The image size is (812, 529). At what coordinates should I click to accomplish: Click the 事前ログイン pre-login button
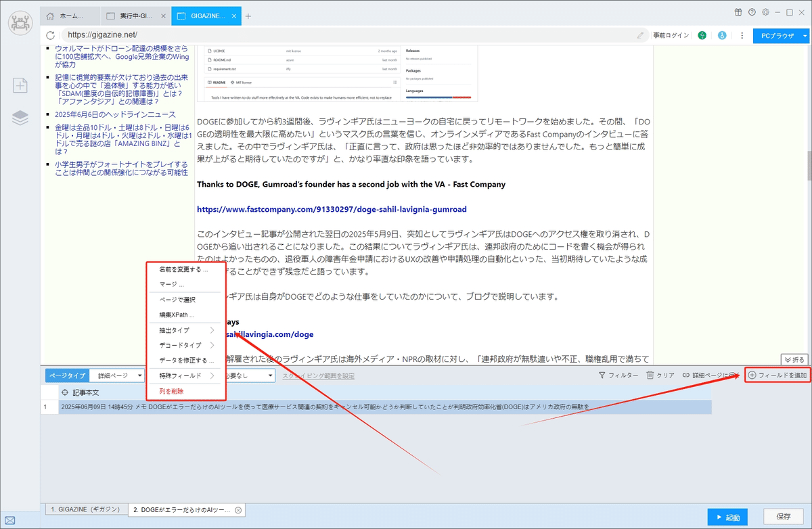click(x=671, y=35)
